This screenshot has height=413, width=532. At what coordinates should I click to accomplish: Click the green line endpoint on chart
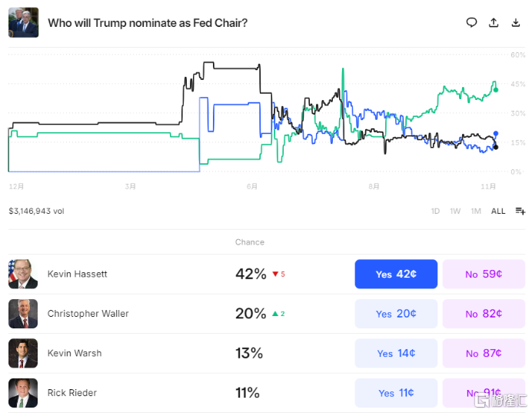tap(496, 90)
